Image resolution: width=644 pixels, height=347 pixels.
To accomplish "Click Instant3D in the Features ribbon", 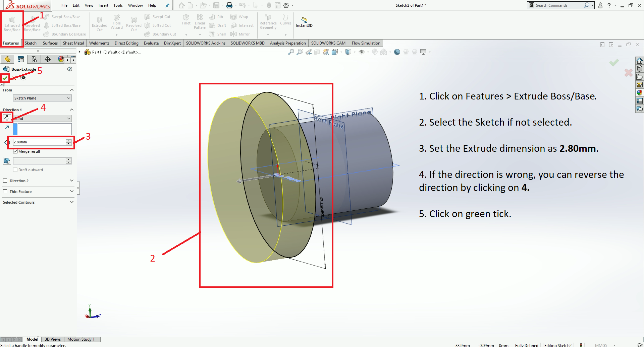I will click(304, 22).
